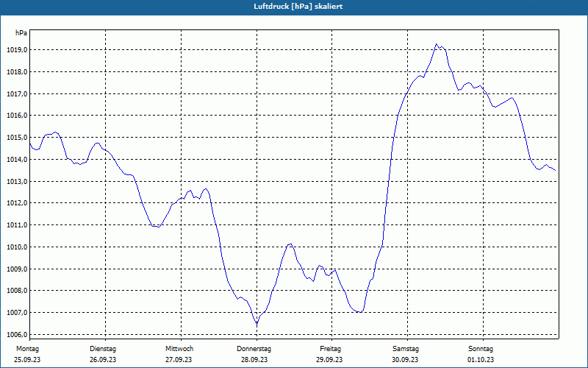This screenshot has width=588, height=368.
Task: Click the date 26.09.23
Action: 103,360
